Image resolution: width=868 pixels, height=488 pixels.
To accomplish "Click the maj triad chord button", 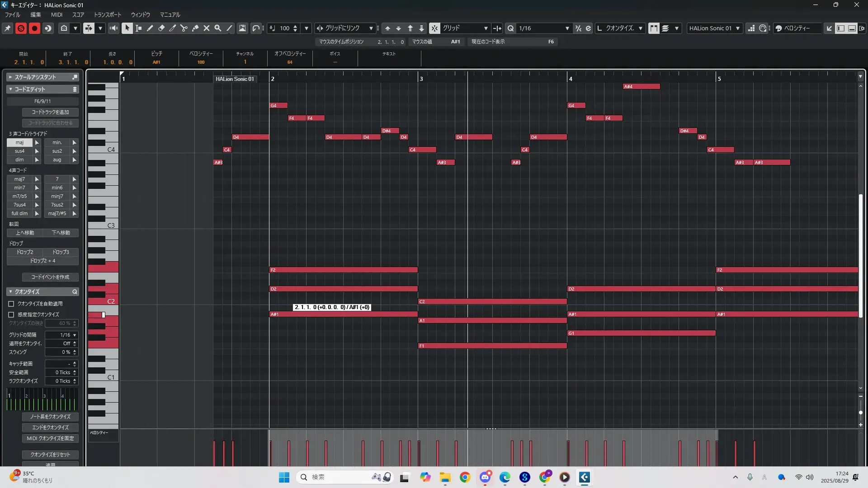I will point(19,142).
